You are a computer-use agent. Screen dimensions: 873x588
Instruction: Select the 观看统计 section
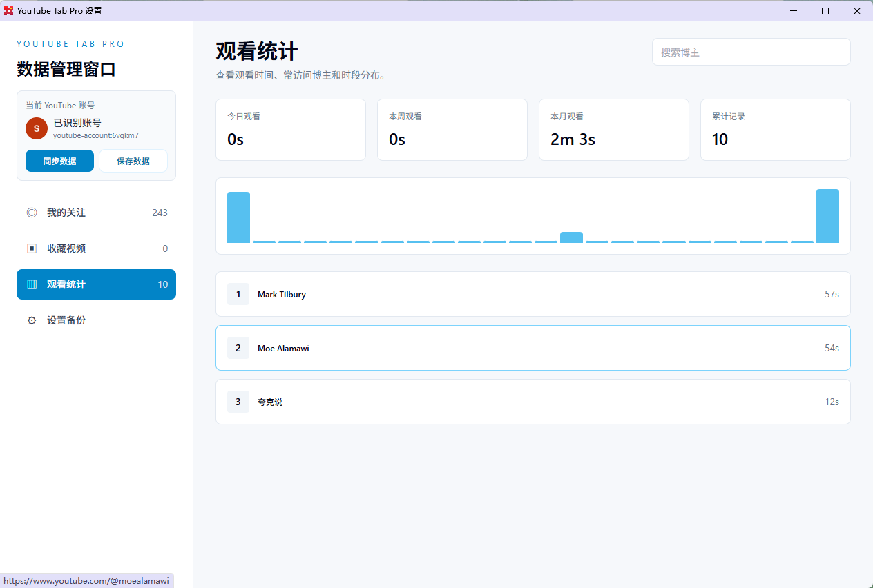tap(96, 284)
